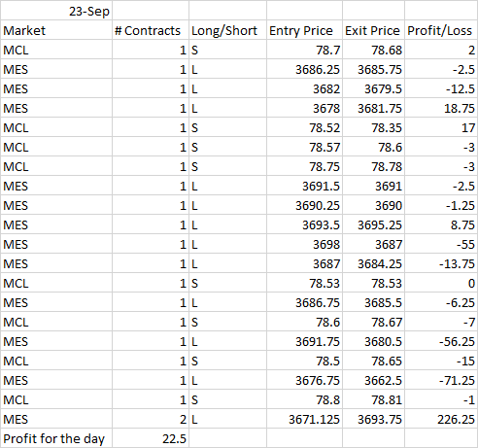Select the entry price 3671.125 cell

pyautogui.click(x=304, y=419)
